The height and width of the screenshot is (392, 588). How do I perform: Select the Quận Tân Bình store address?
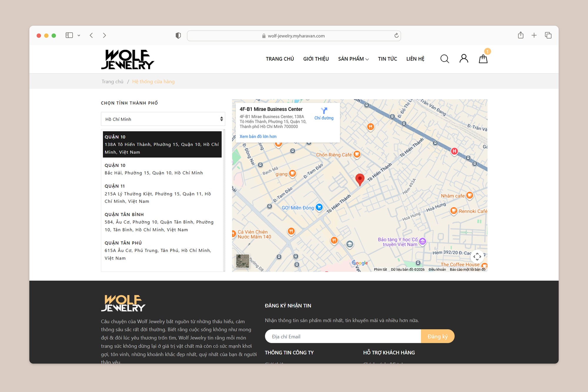pos(159,222)
